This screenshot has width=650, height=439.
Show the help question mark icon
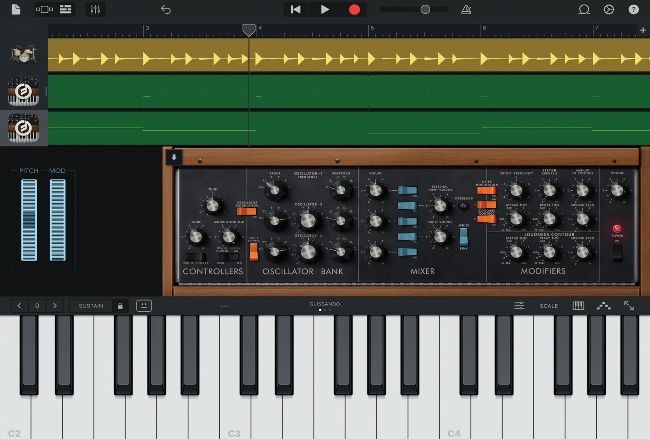[x=633, y=9]
